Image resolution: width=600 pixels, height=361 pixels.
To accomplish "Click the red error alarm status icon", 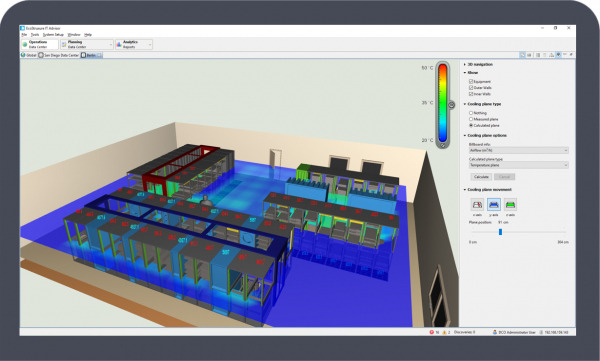I will coord(432,332).
